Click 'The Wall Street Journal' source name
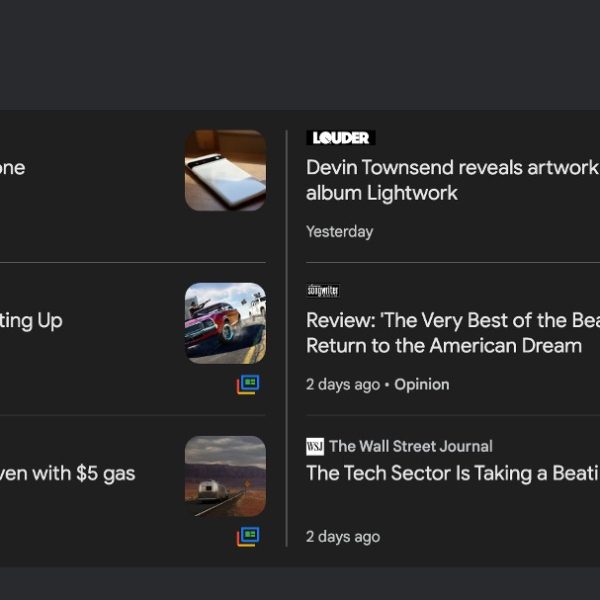This screenshot has height=600, width=600. (410, 446)
